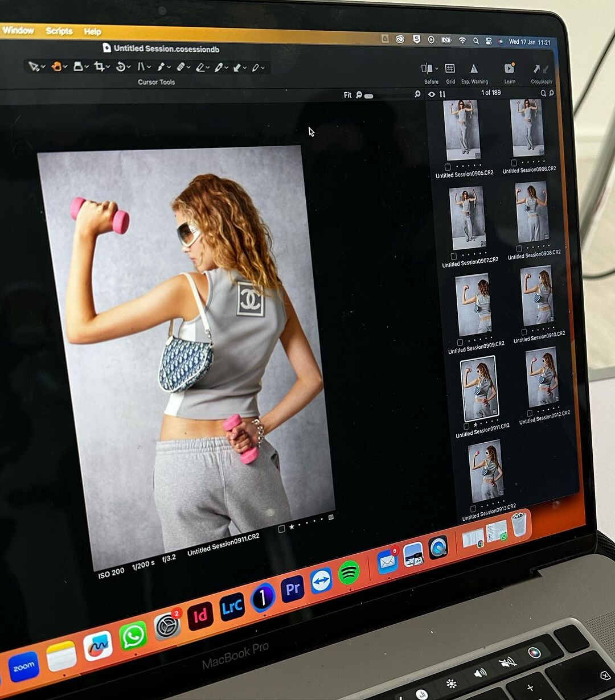Open Control Center in menu bar
The width and height of the screenshot is (615, 700).
(489, 41)
